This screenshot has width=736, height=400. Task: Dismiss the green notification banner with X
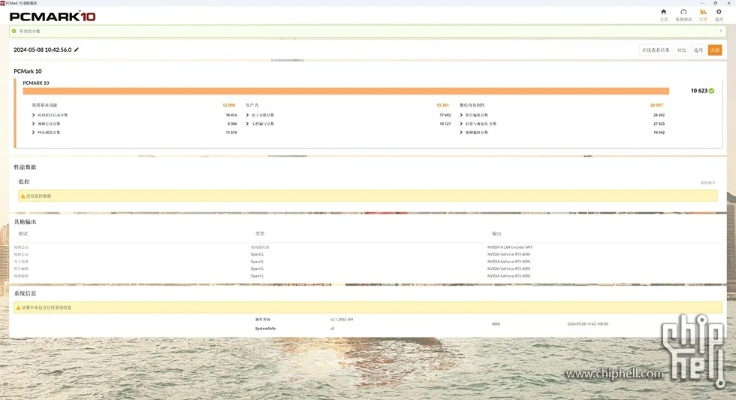pyautogui.click(x=719, y=31)
